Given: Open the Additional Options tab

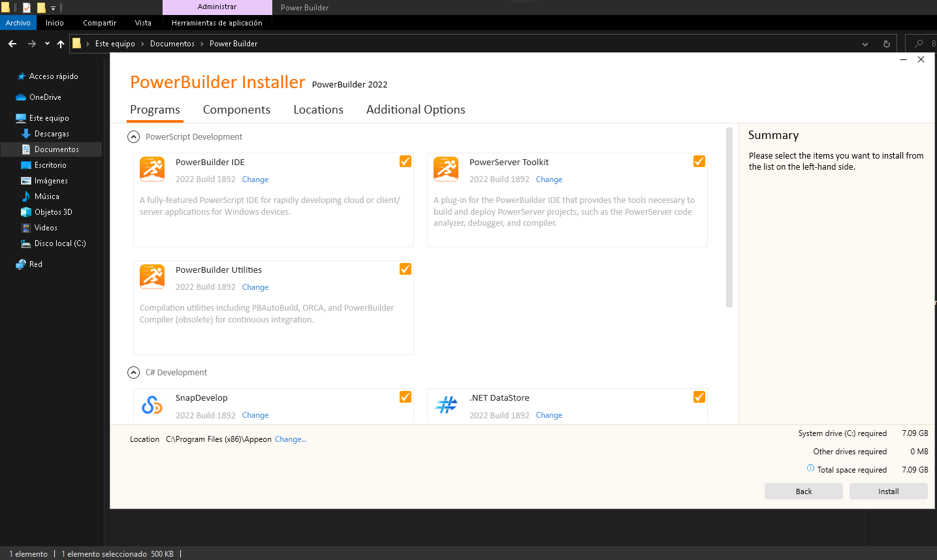Looking at the screenshot, I should pyautogui.click(x=415, y=110).
